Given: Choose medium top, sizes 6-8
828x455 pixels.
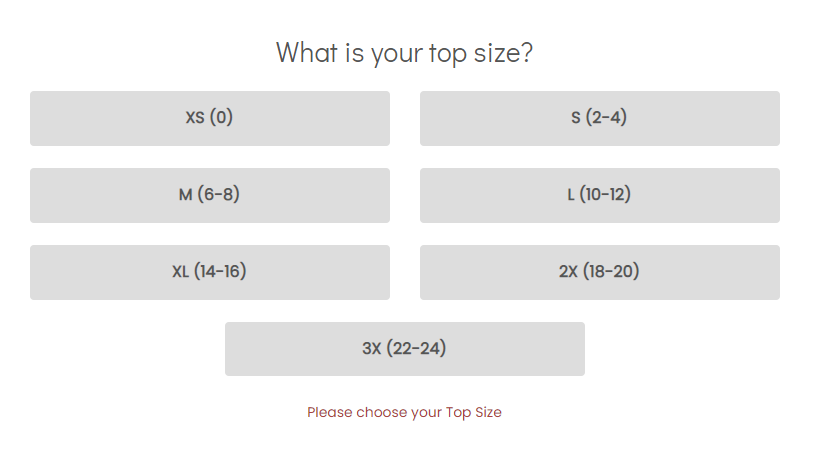Looking at the screenshot, I should click(x=209, y=195).
